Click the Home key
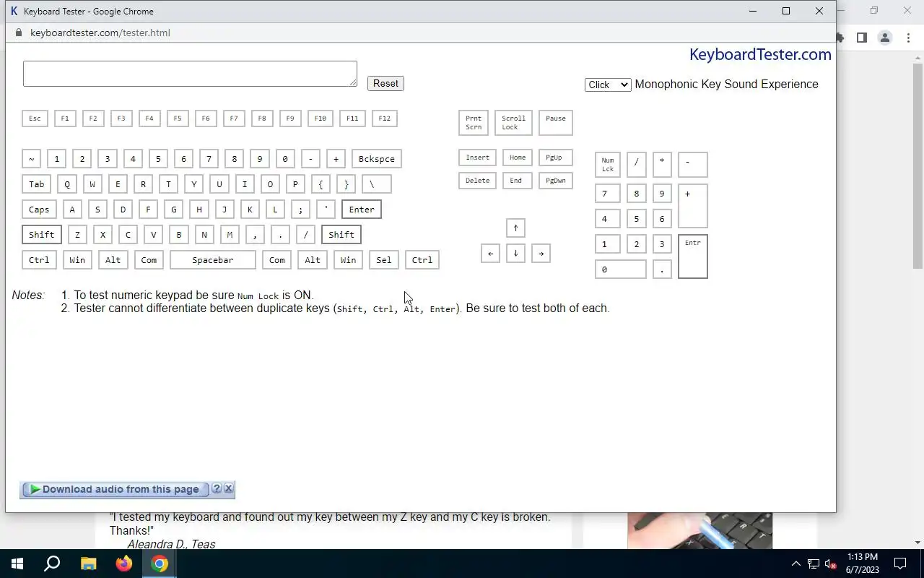The image size is (924, 578). tap(518, 158)
